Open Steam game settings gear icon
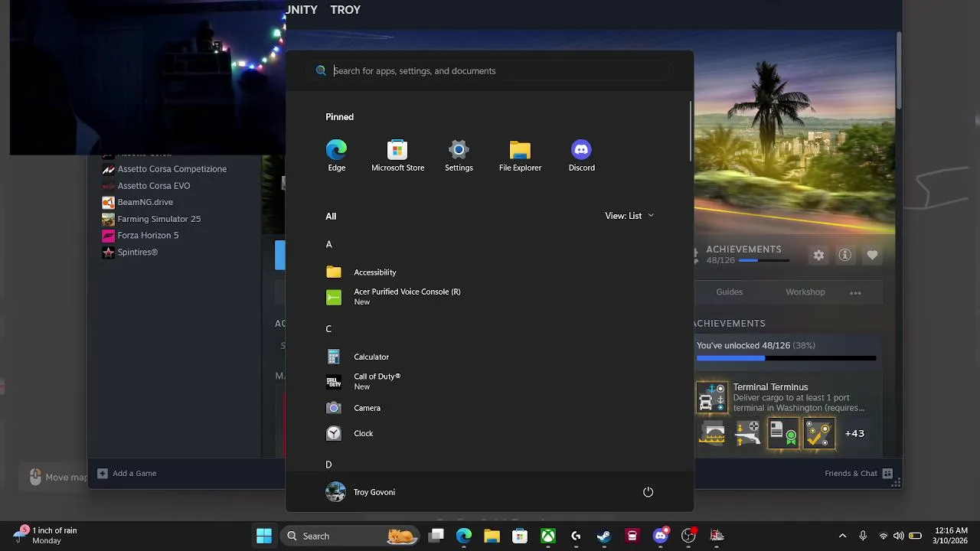 coord(818,256)
